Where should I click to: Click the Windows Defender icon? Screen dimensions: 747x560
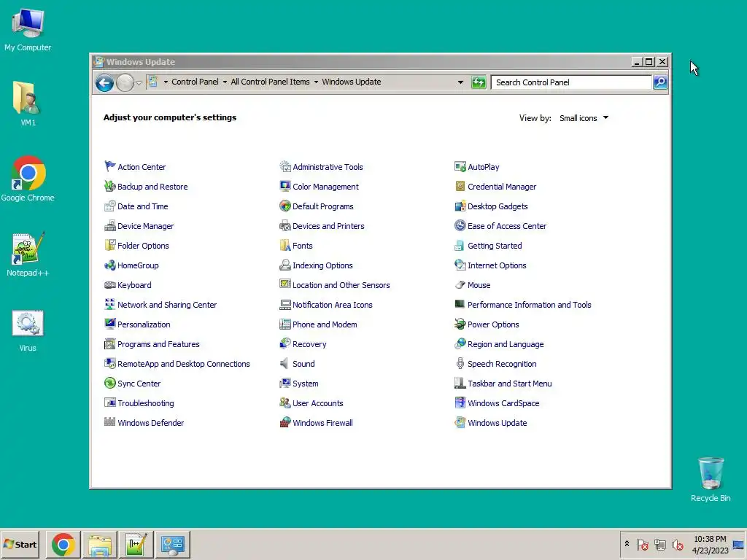point(110,422)
